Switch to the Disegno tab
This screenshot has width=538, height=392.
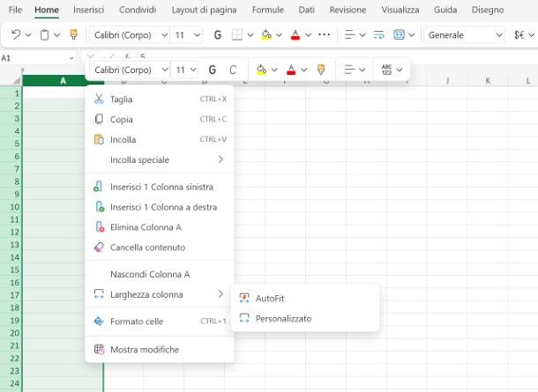click(488, 10)
